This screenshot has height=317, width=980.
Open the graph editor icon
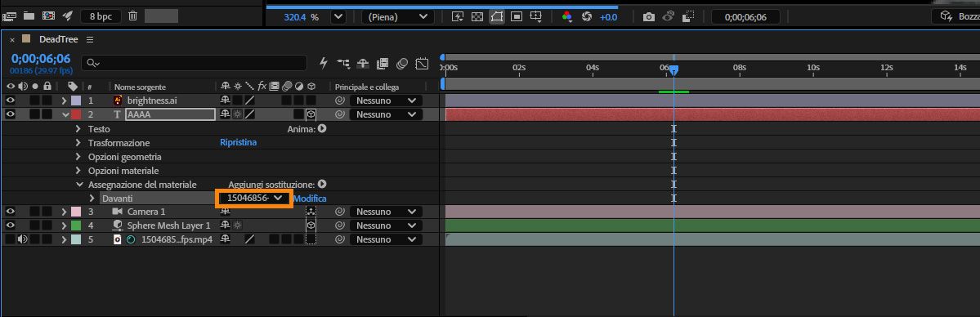423,63
